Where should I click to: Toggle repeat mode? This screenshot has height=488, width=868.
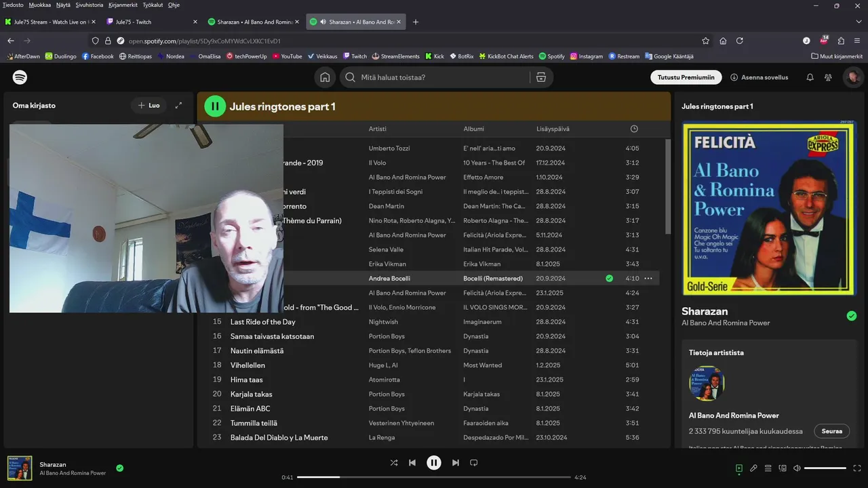point(474,463)
